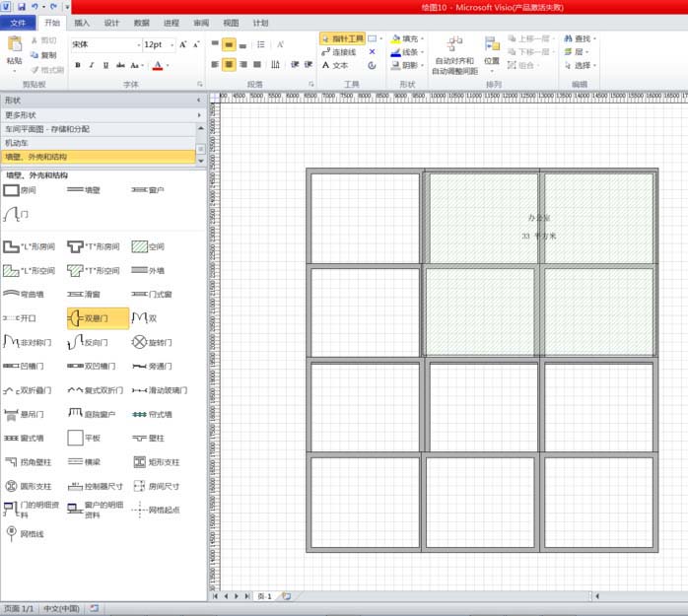Select the Sliding glass door shape

pos(160,390)
